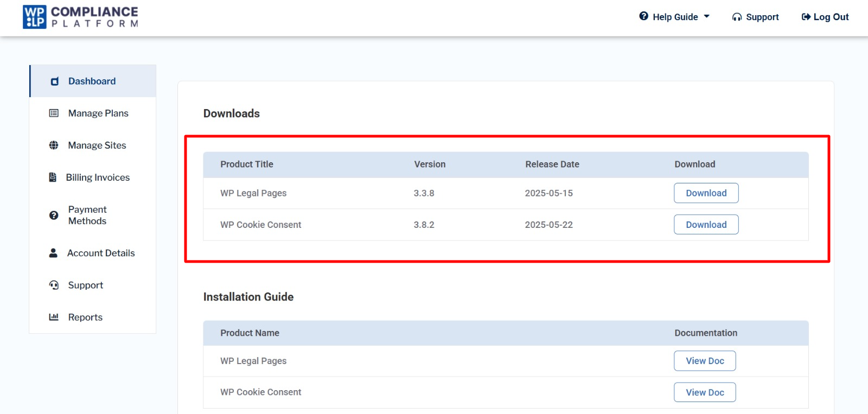This screenshot has height=414, width=868.
Task: Open the Reports page
Action: click(93, 317)
